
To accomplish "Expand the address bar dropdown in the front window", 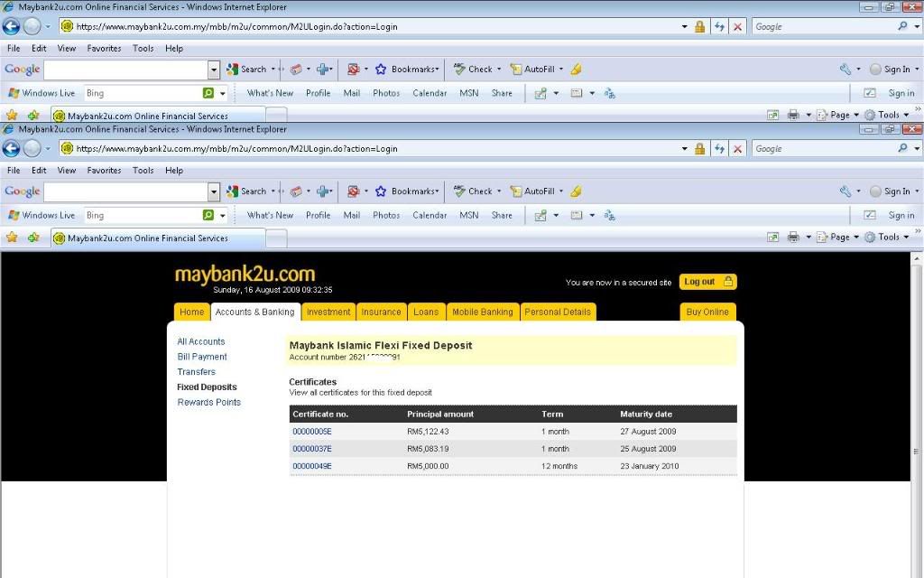I will [684, 149].
